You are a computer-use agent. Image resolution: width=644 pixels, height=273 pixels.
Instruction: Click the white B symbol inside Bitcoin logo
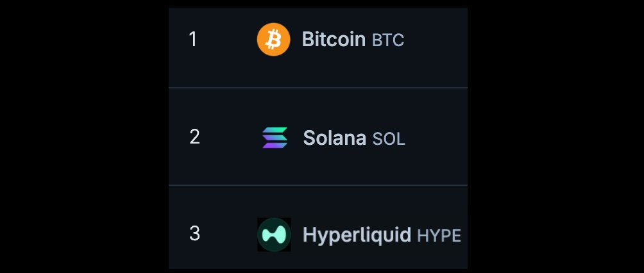click(273, 40)
